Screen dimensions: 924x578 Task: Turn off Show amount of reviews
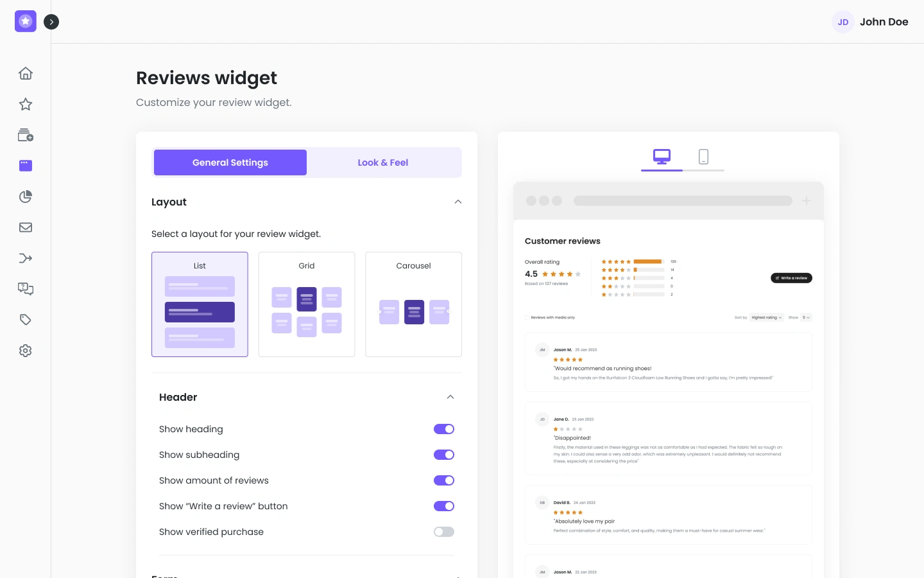click(x=444, y=480)
